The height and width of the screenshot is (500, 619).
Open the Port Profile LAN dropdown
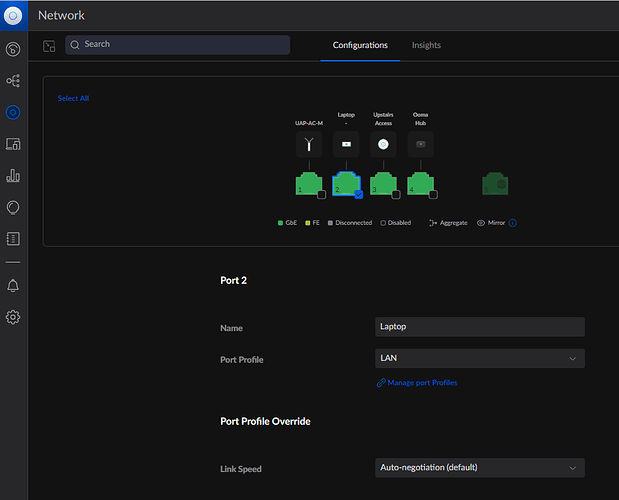click(x=480, y=358)
